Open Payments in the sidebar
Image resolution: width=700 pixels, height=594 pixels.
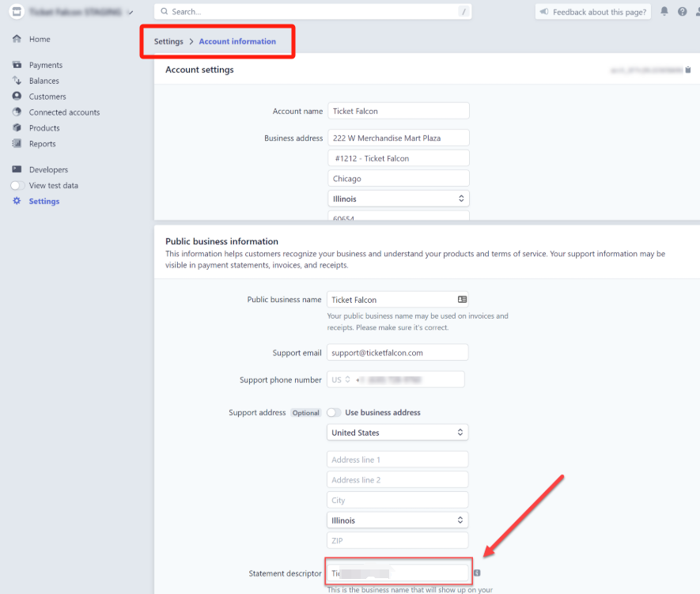pos(46,65)
